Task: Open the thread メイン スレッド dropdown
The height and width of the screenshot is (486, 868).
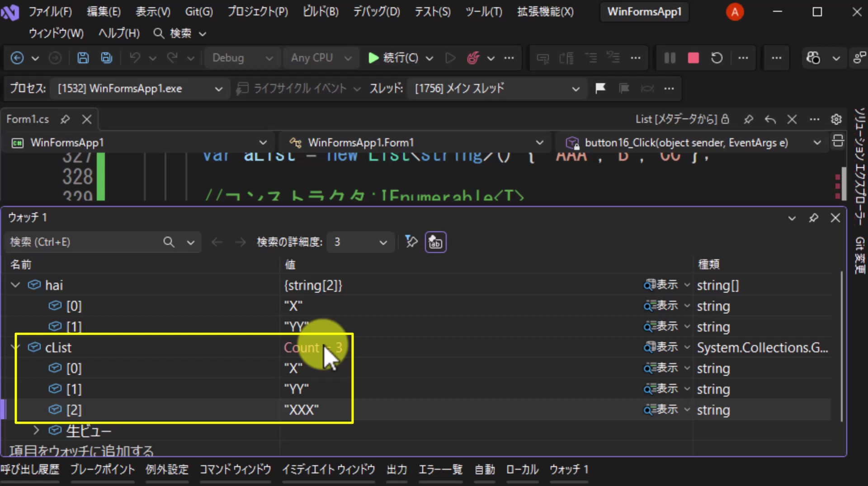Action: (x=496, y=88)
